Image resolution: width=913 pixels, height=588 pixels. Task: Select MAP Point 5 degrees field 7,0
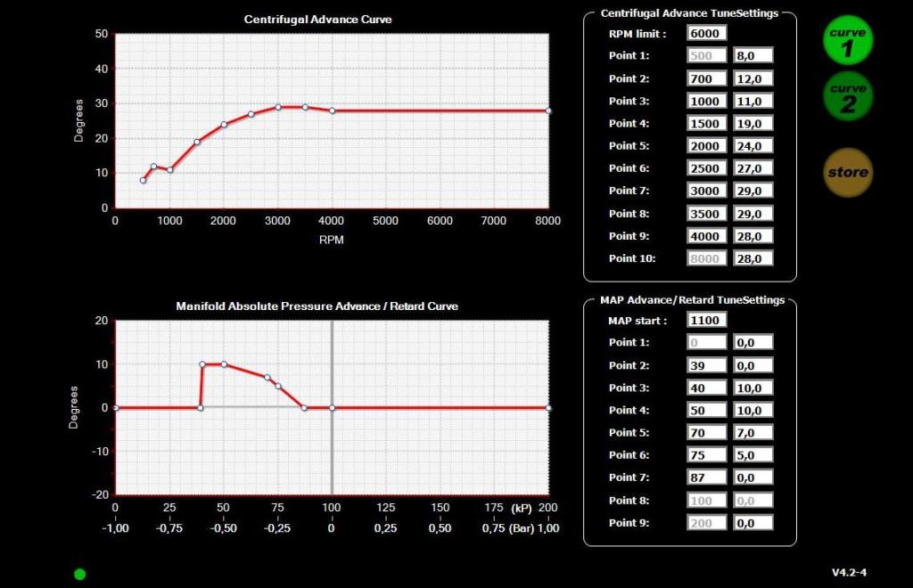coord(753,433)
